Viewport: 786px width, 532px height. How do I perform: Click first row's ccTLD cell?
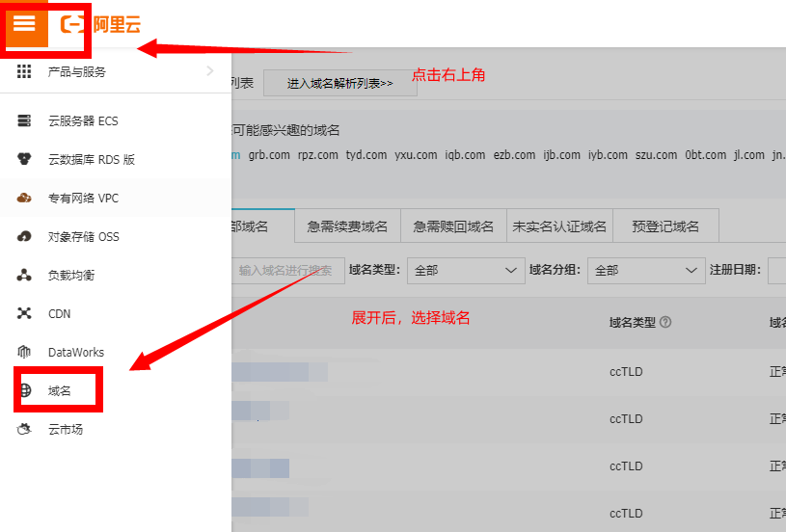point(626,372)
